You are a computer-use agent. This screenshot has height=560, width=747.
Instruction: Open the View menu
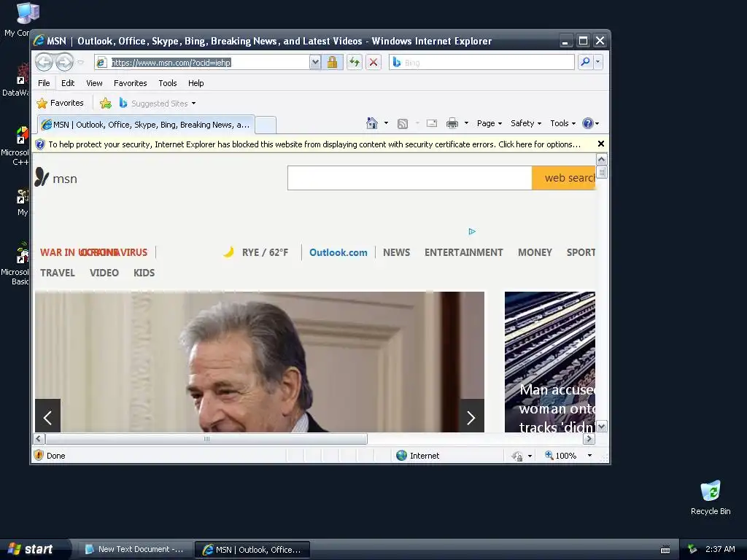coord(94,83)
